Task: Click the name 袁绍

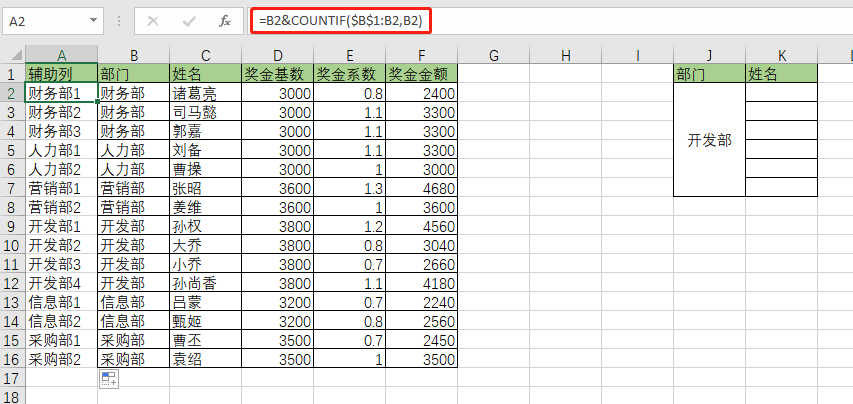Action: pyautogui.click(x=187, y=359)
